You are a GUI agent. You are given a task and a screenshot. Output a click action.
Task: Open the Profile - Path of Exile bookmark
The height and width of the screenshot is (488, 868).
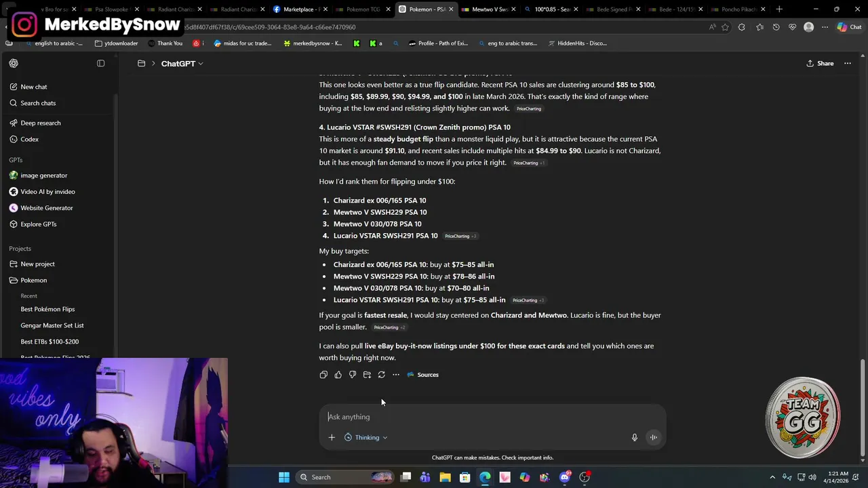click(x=438, y=43)
